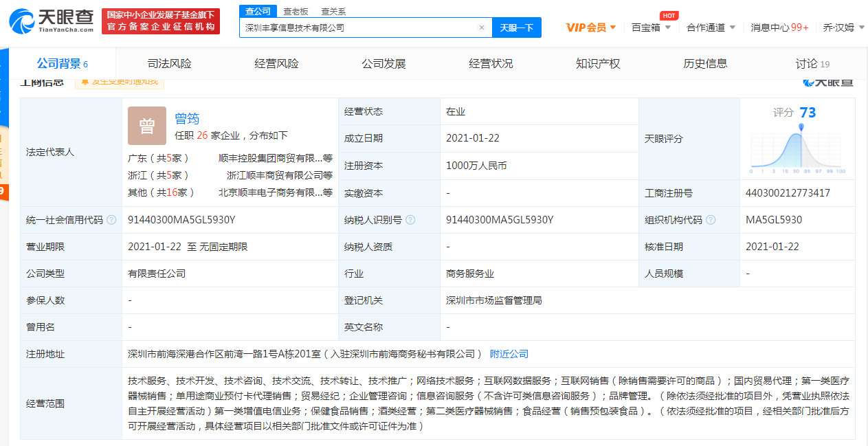868x446 pixels.
Task: Expand the 百宝箱 dropdown arrow
Action: coord(668,27)
